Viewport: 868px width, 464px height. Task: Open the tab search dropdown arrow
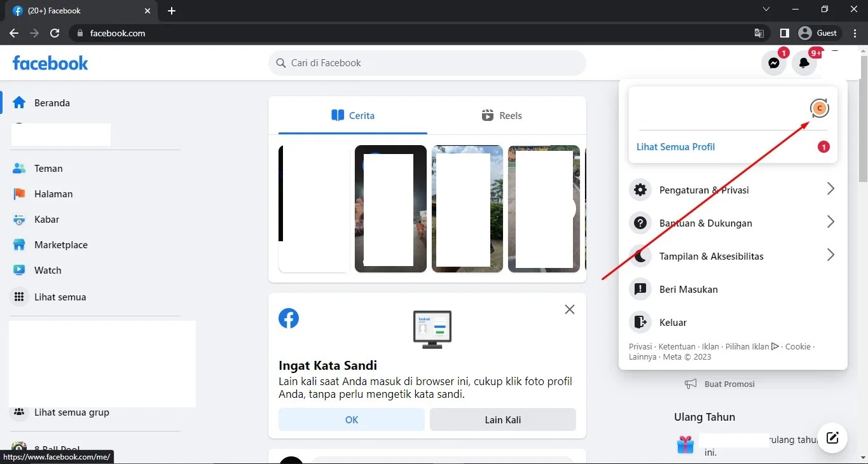[766, 10]
